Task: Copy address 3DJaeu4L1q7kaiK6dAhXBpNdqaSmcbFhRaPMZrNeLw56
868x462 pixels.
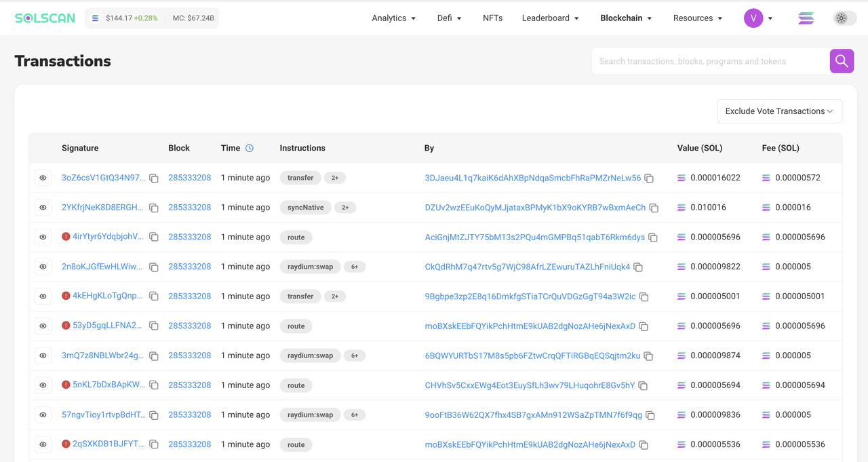Action: click(649, 178)
